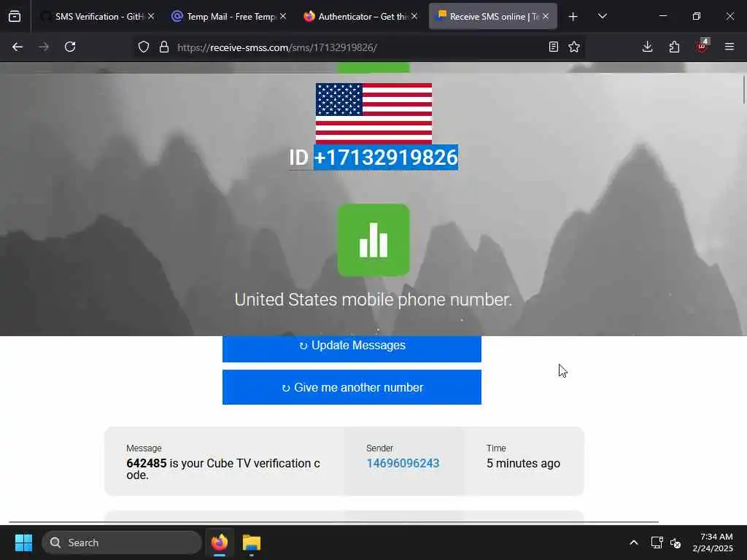This screenshot has height=560, width=747.
Task: Click Give me another number button
Action: click(x=352, y=387)
